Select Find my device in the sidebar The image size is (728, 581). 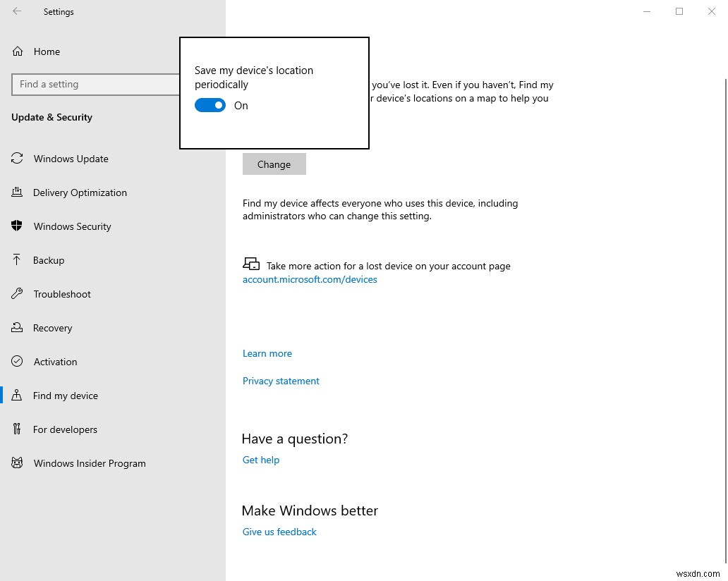(65, 396)
